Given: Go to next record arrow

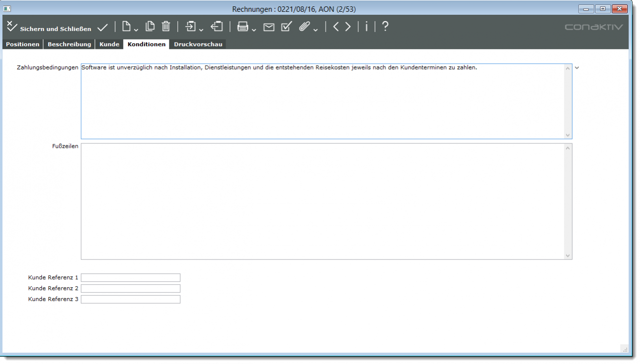Looking at the screenshot, I should (348, 27).
